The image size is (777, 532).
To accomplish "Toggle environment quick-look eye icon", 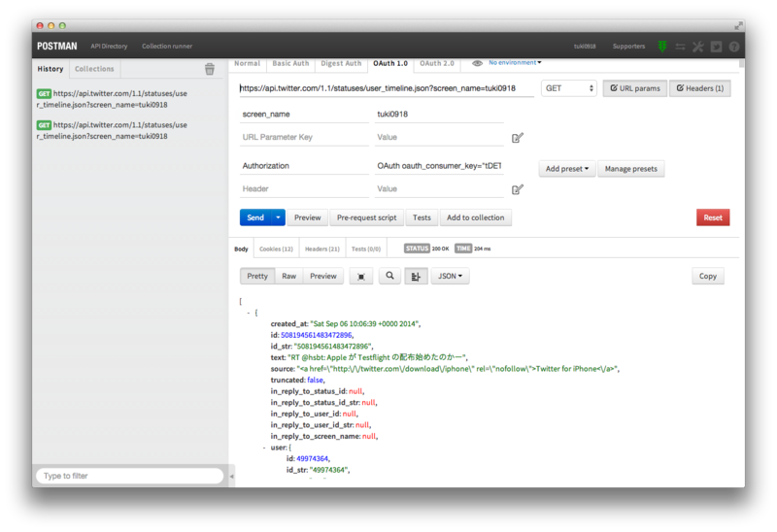I will [x=477, y=63].
